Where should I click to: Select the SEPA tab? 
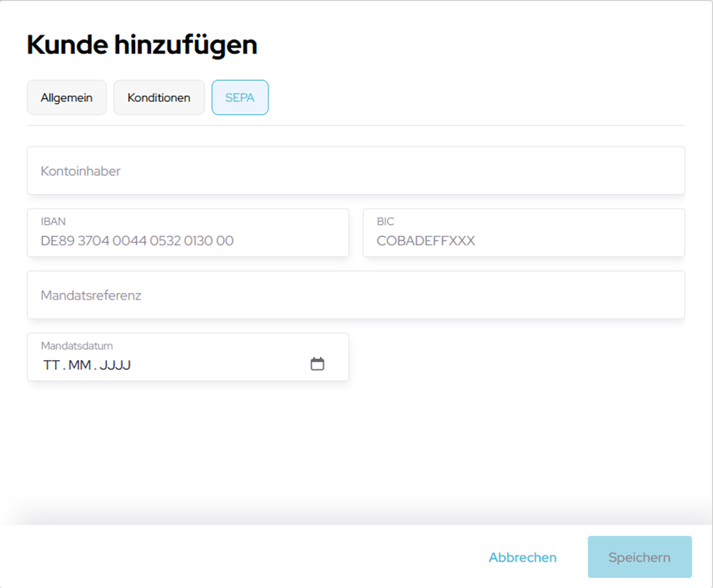click(x=240, y=98)
